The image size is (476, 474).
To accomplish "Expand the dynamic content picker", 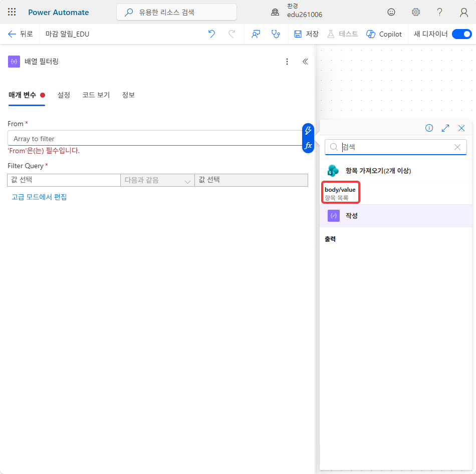I will (445, 128).
